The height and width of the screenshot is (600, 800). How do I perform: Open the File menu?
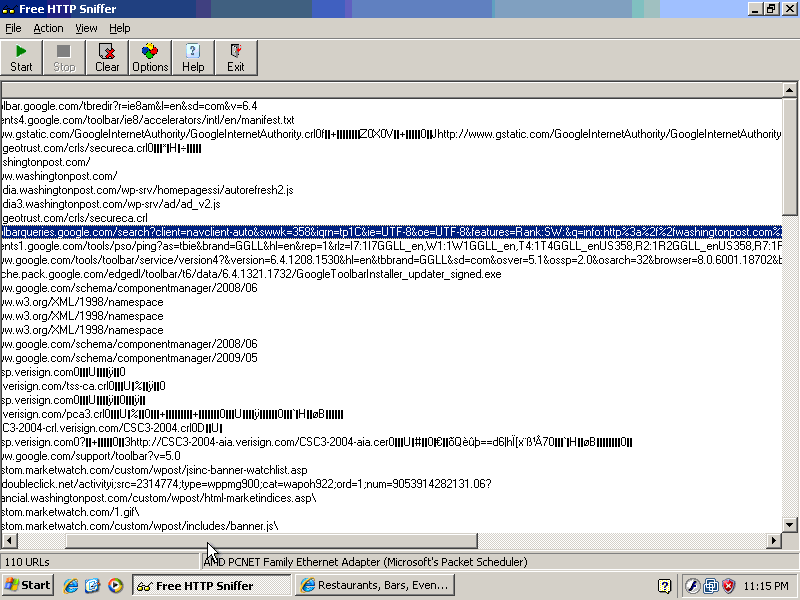(13, 29)
